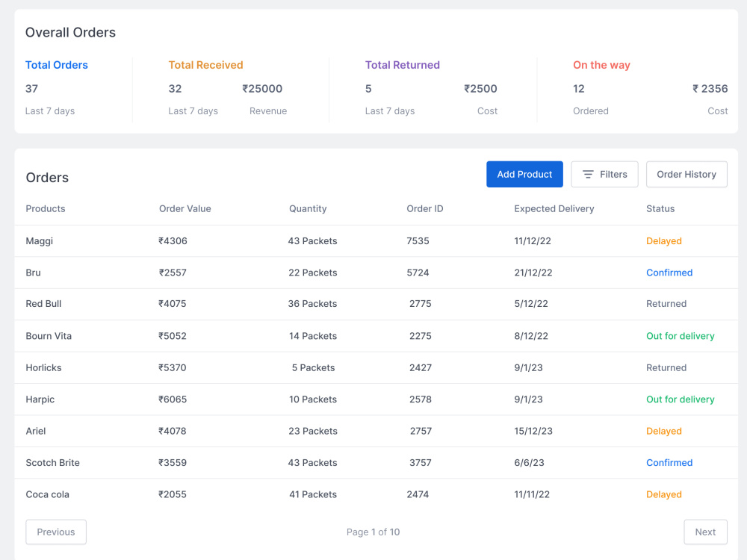Click the Delayed status for Ariel

pos(663,431)
